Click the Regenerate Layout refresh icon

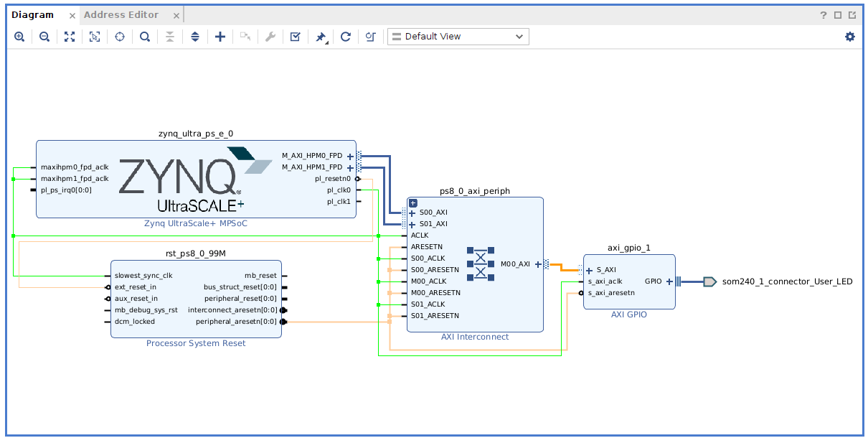[346, 37]
